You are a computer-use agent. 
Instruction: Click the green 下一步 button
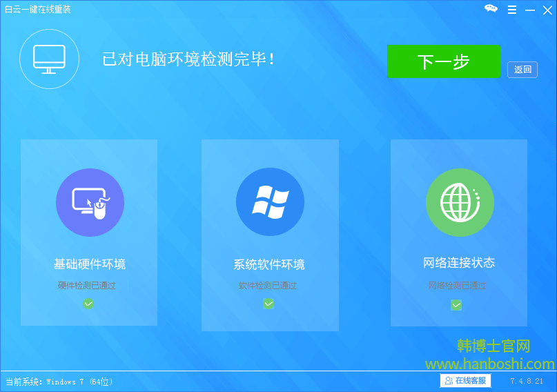point(443,62)
